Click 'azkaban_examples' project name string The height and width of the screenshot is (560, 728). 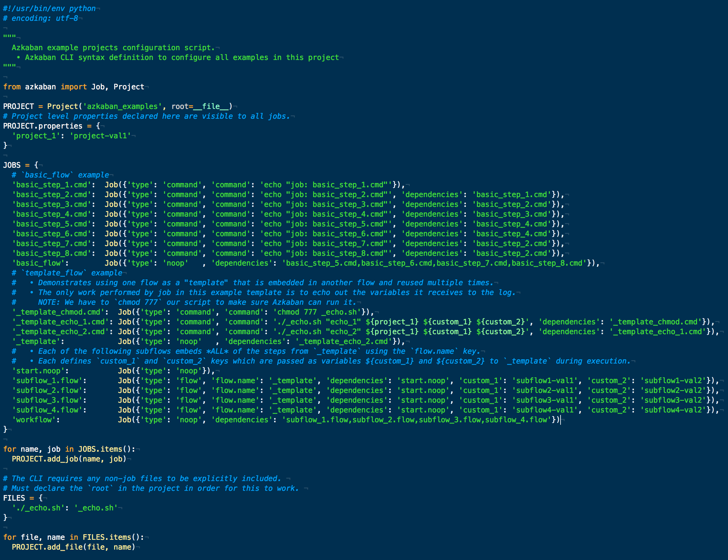tap(122, 106)
